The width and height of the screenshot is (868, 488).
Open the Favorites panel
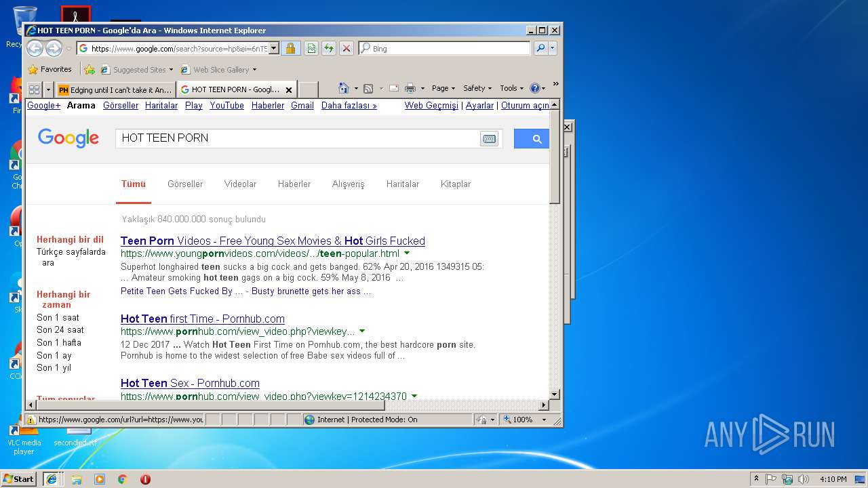[50, 69]
